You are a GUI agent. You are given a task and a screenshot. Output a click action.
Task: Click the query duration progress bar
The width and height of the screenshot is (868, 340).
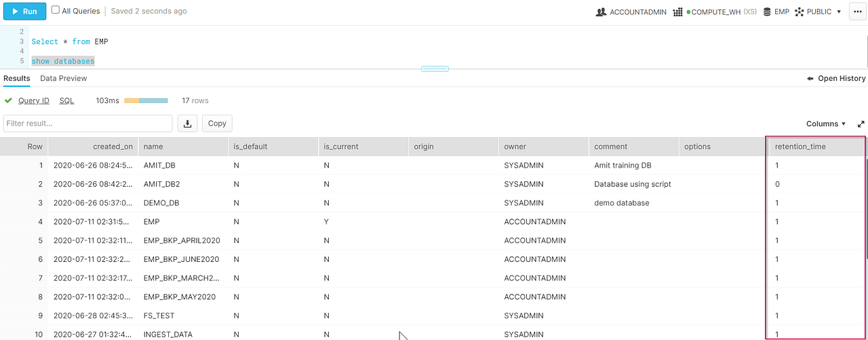pyautogui.click(x=146, y=100)
